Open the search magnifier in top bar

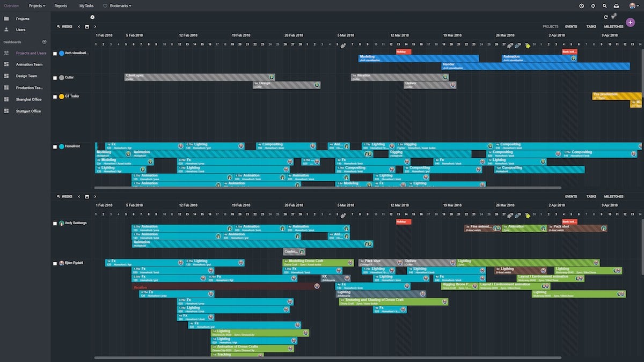coord(605,5)
